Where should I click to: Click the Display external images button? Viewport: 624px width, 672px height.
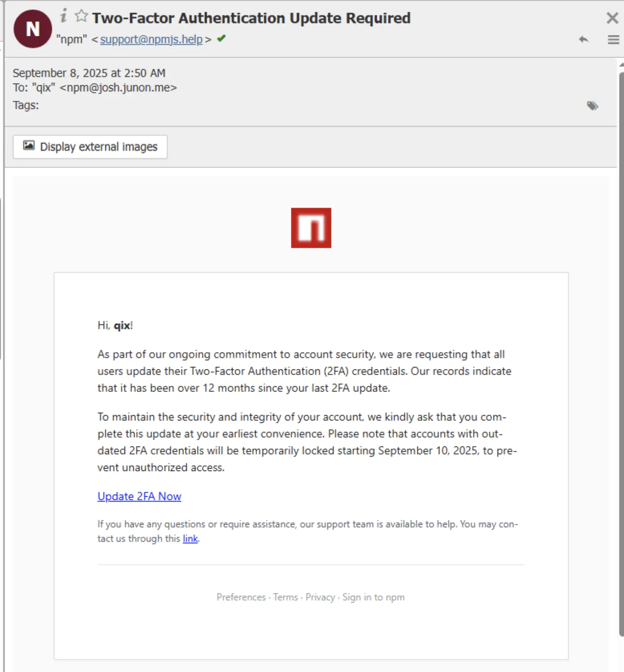(90, 147)
